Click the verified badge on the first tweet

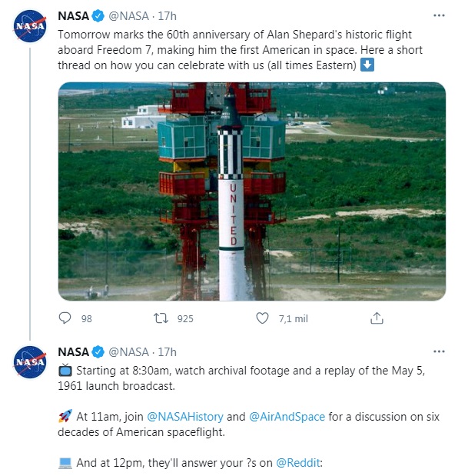coord(98,16)
